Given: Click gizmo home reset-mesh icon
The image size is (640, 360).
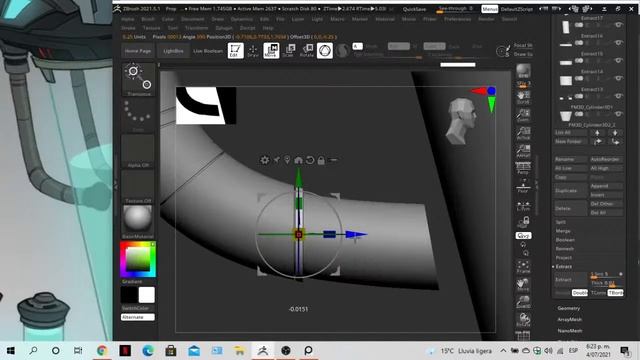Looking at the screenshot, I should click(298, 160).
